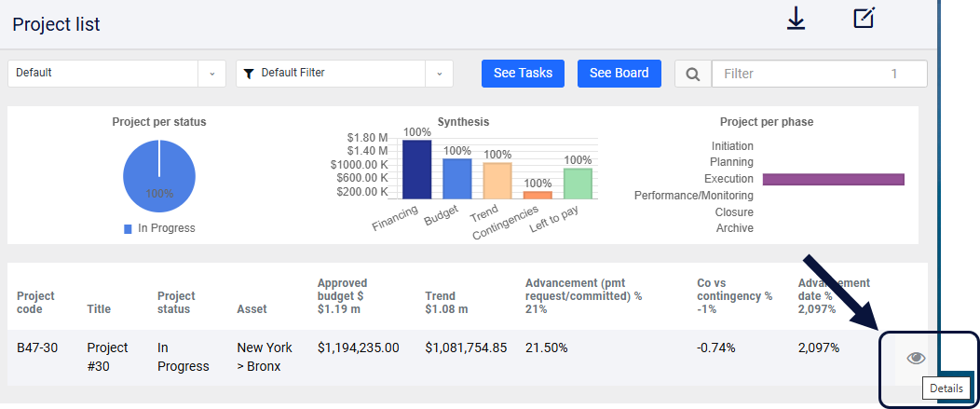Click the funnel icon in Default Filter

[x=249, y=74]
